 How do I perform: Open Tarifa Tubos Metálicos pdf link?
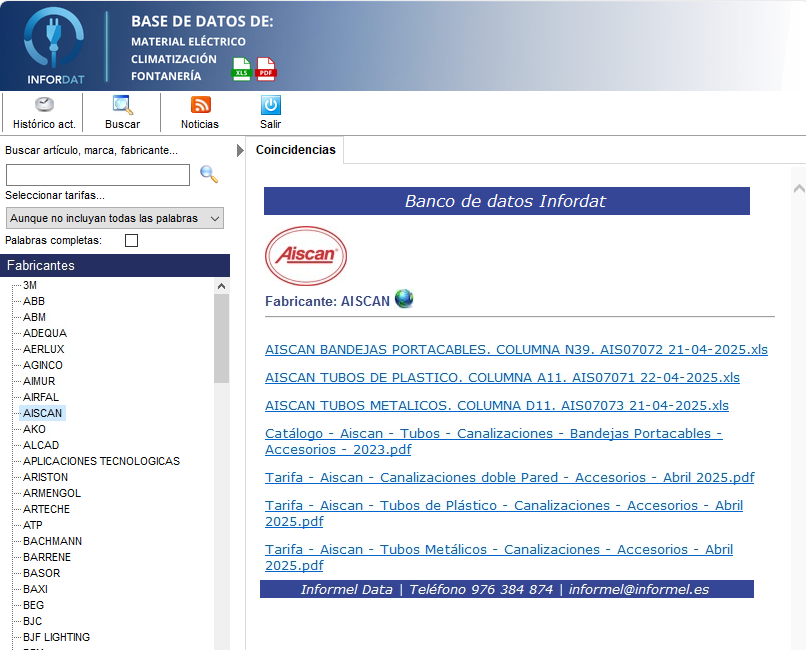click(x=499, y=557)
